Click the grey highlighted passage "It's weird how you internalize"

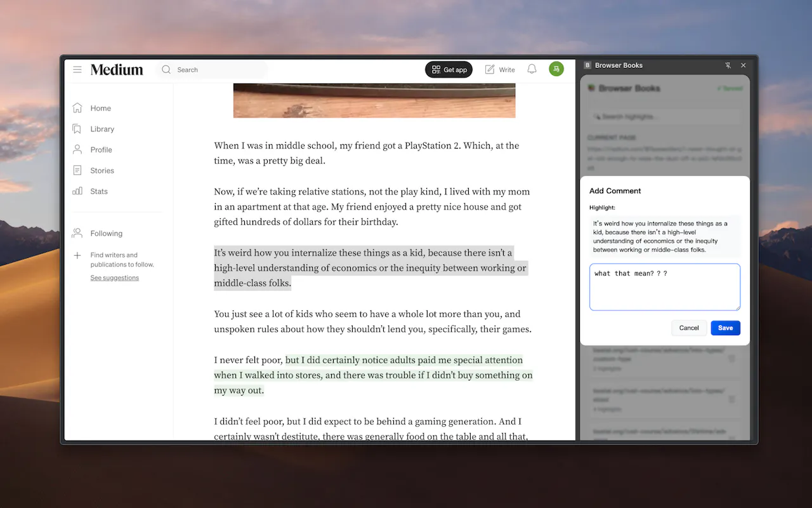point(370,268)
